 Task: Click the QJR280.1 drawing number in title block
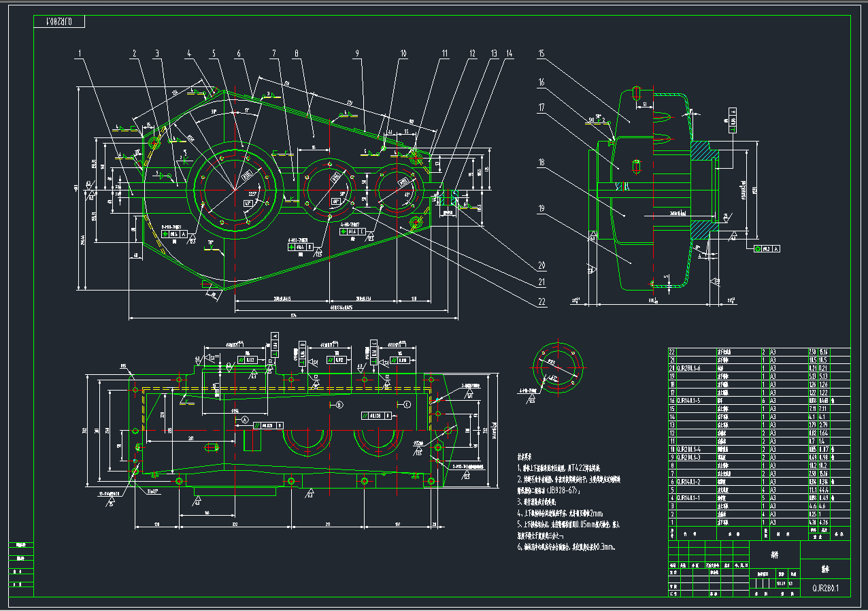825,588
